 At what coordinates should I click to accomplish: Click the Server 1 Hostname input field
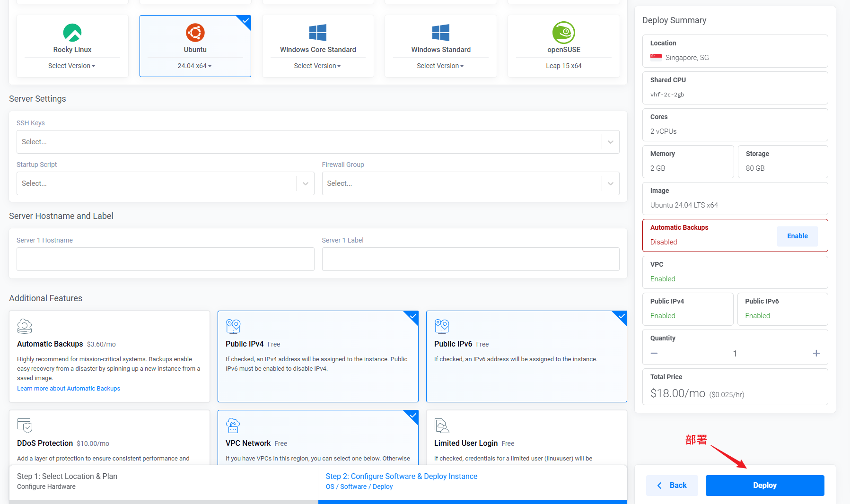point(165,259)
